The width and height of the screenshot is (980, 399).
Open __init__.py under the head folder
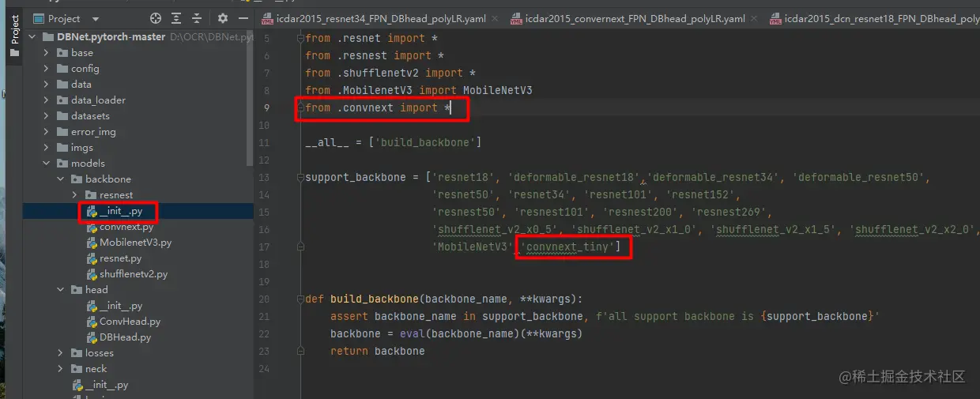point(121,306)
